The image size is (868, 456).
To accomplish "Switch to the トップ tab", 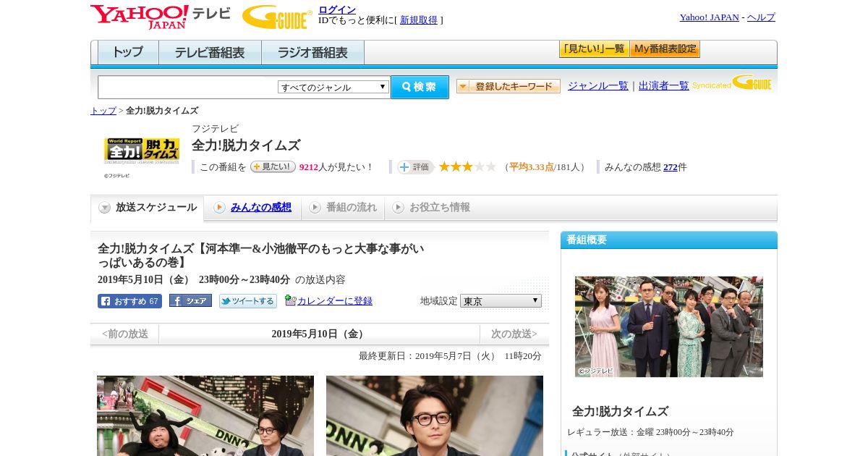I will tap(128, 53).
